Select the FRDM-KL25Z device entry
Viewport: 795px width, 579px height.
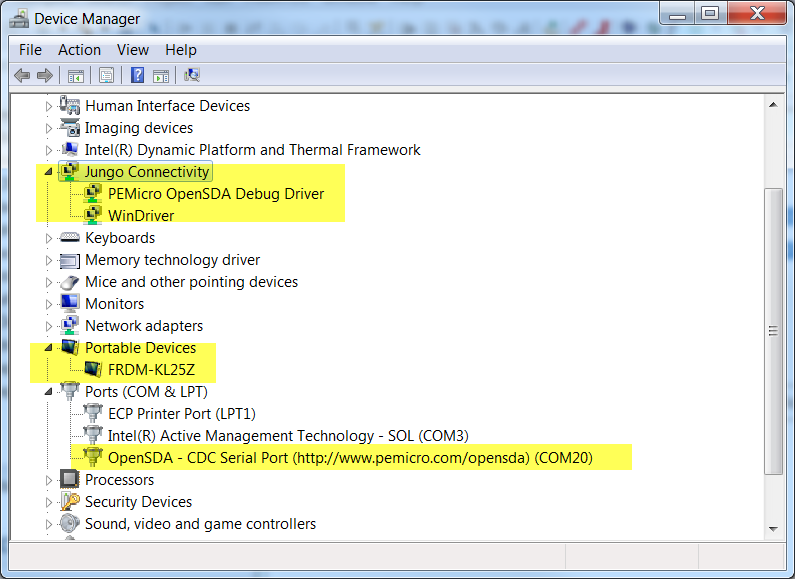[x=151, y=370]
